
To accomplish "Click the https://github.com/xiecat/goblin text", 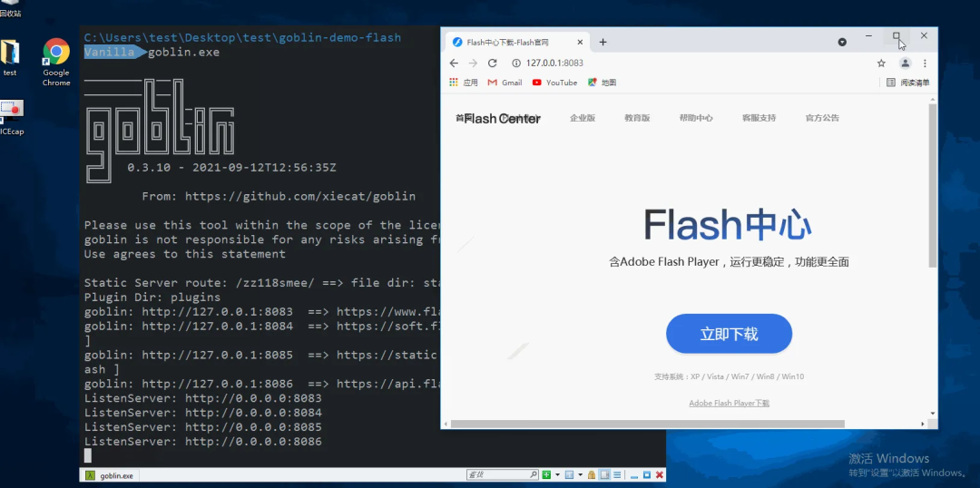I will pos(300,196).
